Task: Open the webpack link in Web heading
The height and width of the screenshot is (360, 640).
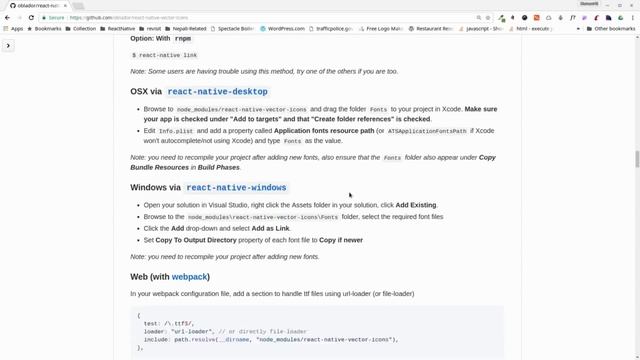Action: click(189, 277)
